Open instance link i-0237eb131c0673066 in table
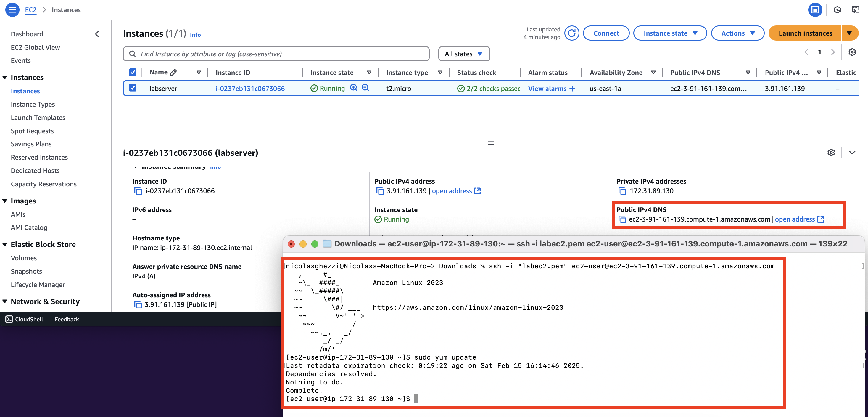This screenshot has height=417, width=868. (x=250, y=88)
